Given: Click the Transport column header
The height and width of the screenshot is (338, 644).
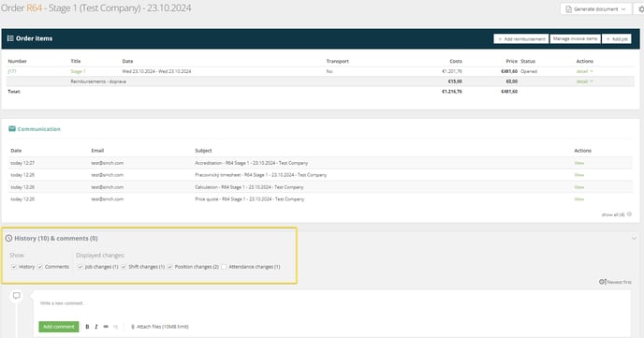Looking at the screenshot, I should click(337, 61).
